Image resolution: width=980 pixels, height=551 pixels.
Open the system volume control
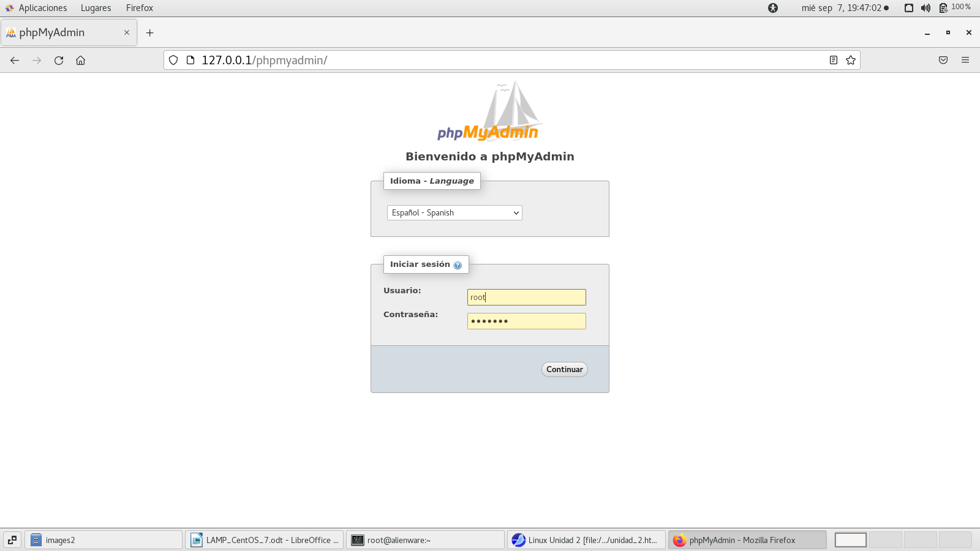pyautogui.click(x=925, y=8)
